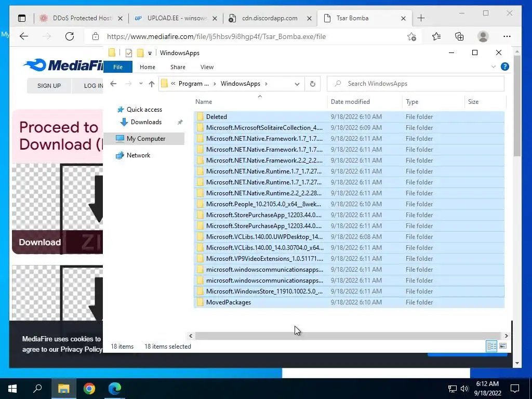
Task: Select the MovedPackages folder
Action: pos(349,302)
